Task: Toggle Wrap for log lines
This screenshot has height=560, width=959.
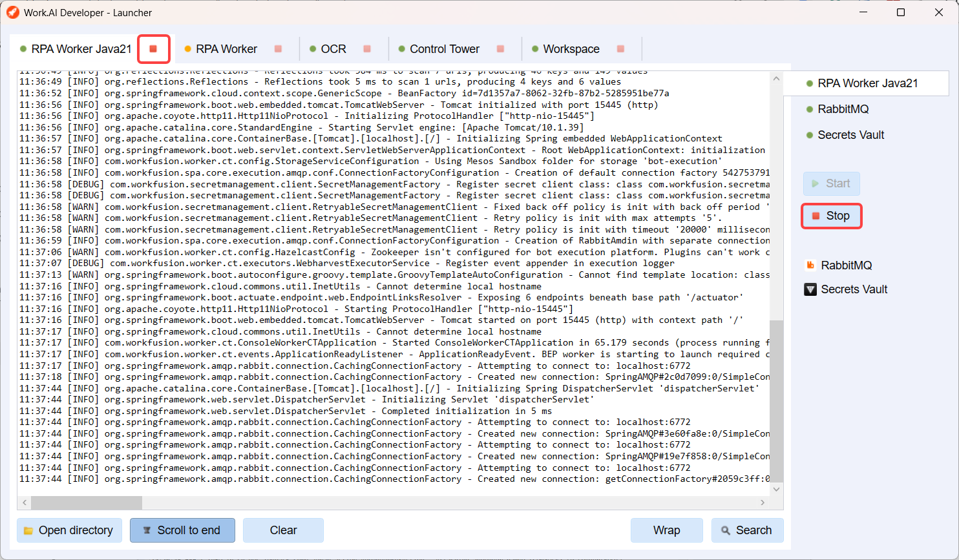Action: [x=666, y=530]
